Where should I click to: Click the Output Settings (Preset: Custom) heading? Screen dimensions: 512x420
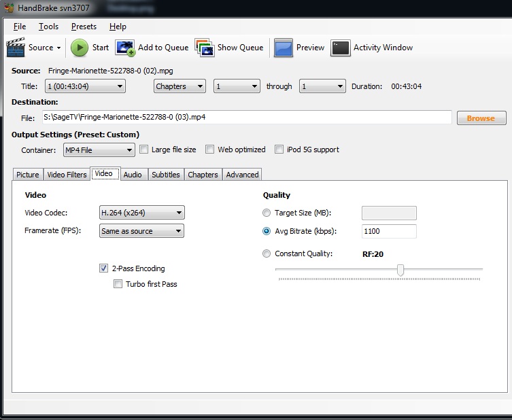click(75, 135)
